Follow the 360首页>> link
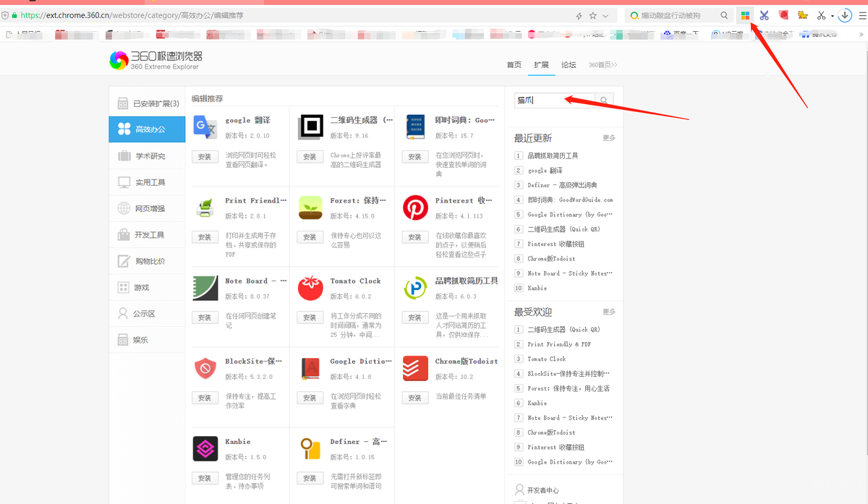 click(x=603, y=65)
